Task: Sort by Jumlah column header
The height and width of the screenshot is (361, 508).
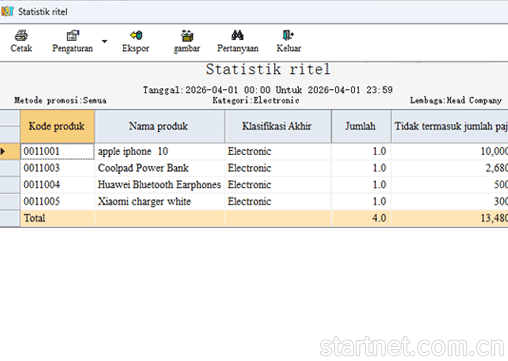Action: pyautogui.click(x=361, y=126)
